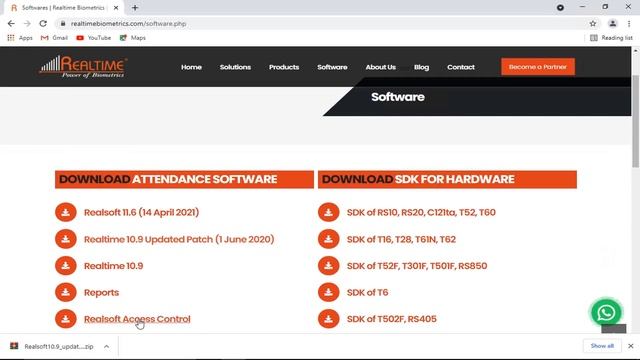Open Solutions in site navigation
Screen dimensions: 640x360
coord(235,67)
